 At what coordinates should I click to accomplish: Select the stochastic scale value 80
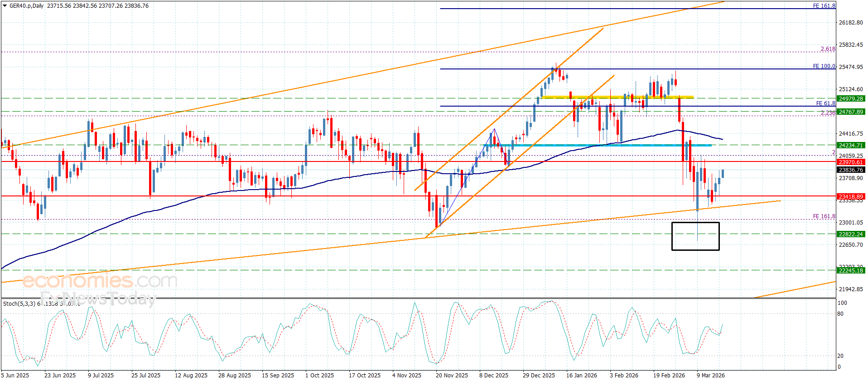840,314
